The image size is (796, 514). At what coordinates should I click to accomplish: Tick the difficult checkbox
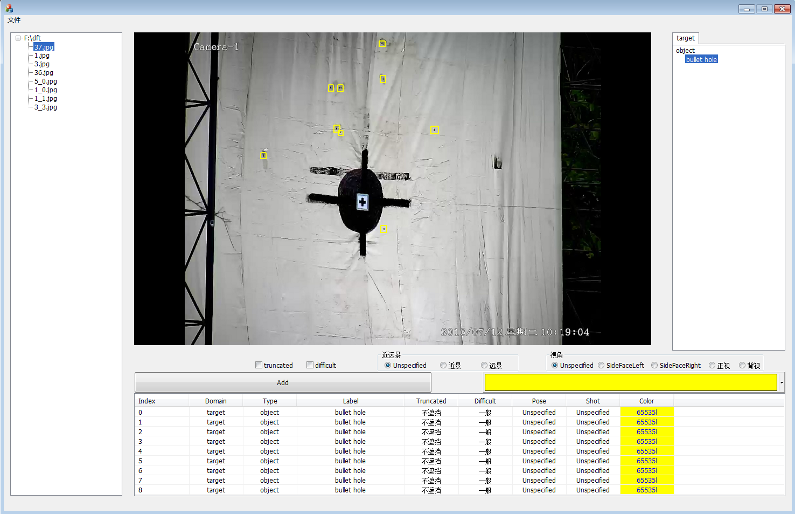[310, 365]
